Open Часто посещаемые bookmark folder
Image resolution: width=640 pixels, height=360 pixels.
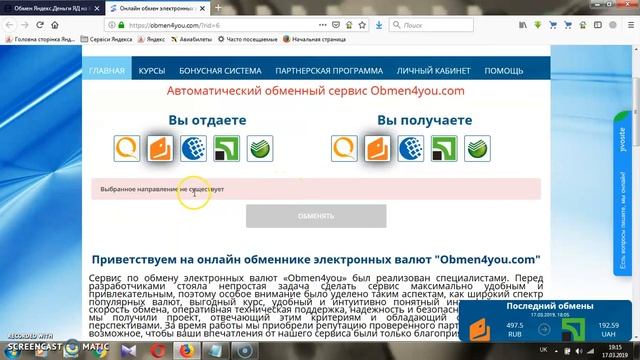tap(247, 39)
